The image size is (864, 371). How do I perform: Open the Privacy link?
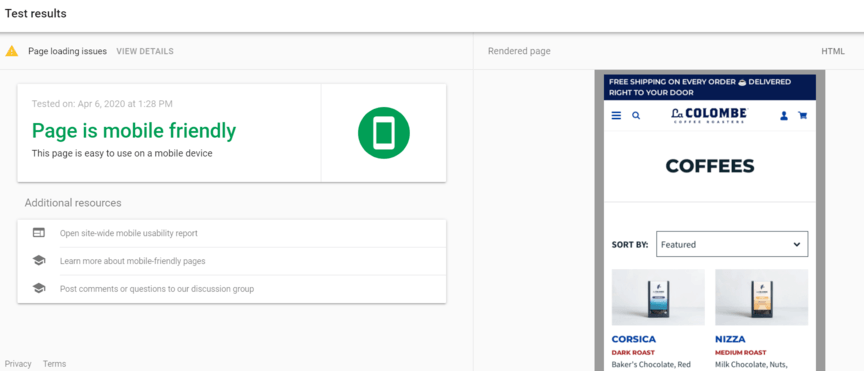(x=18, y=364)
